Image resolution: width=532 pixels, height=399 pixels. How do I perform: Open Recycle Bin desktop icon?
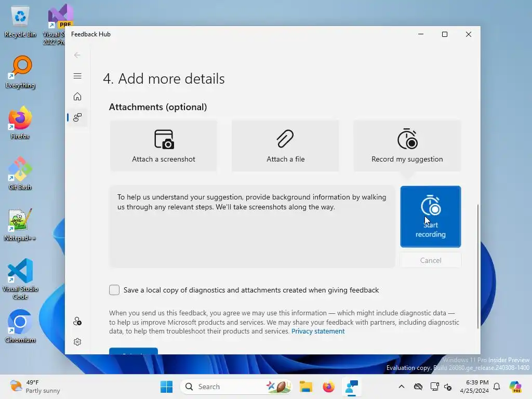pos(20,22)
